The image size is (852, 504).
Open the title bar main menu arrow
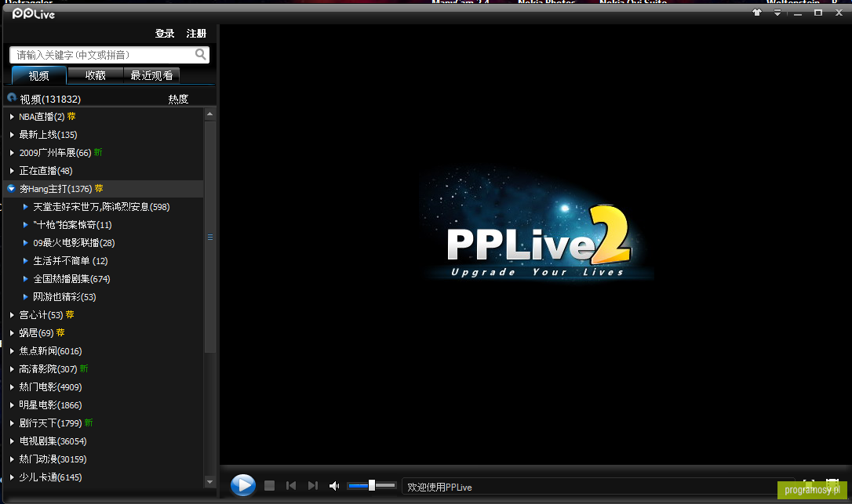click(x=777, y=13)
